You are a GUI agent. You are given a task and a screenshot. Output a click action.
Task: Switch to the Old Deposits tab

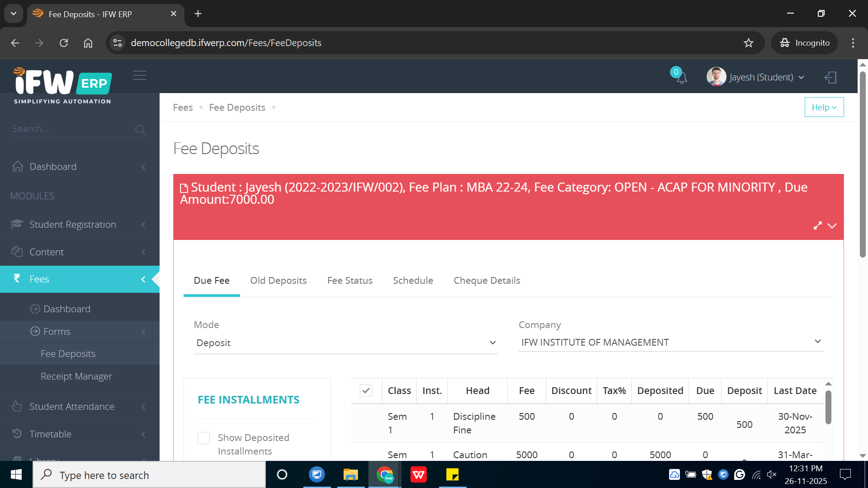(x=278, y=281)
